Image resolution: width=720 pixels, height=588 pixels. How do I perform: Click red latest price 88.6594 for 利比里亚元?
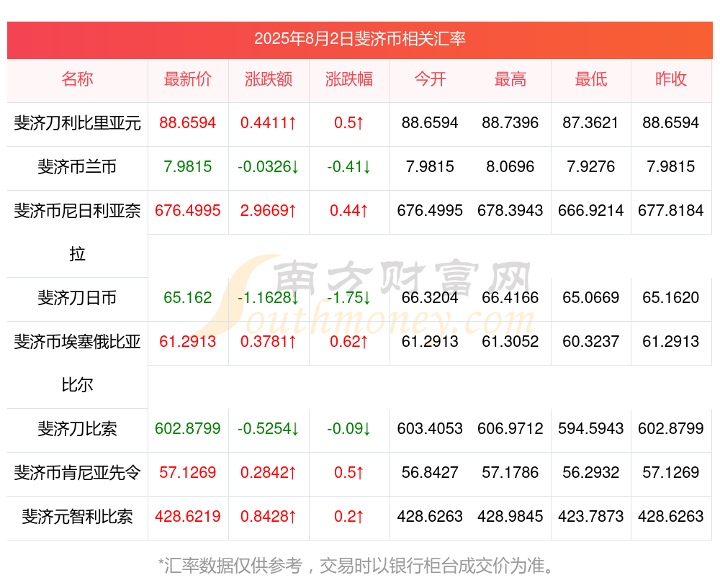pos(188,122)
